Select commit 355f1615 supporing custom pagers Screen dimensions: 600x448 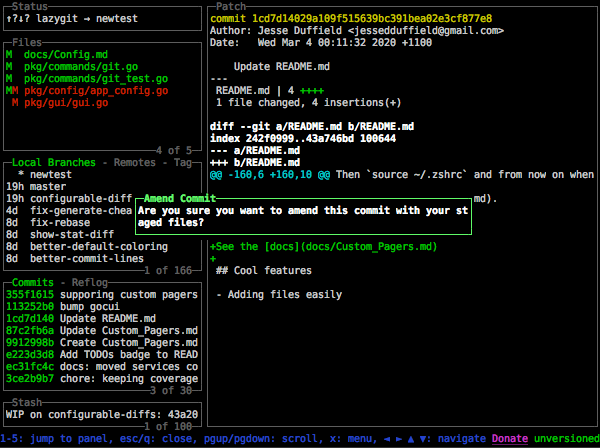(102, 295)
